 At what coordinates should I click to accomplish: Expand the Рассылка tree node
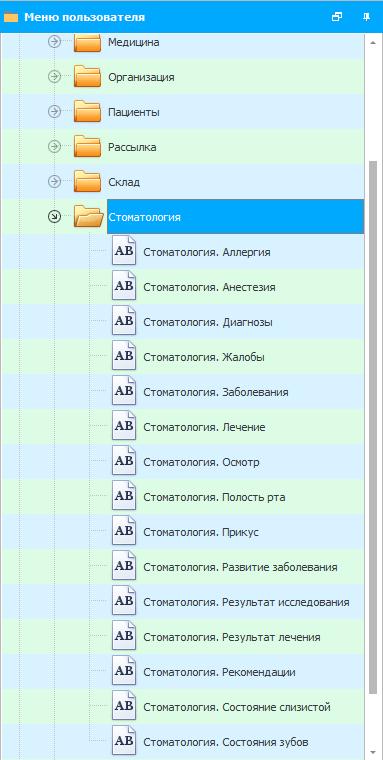(x=54, y=146)
